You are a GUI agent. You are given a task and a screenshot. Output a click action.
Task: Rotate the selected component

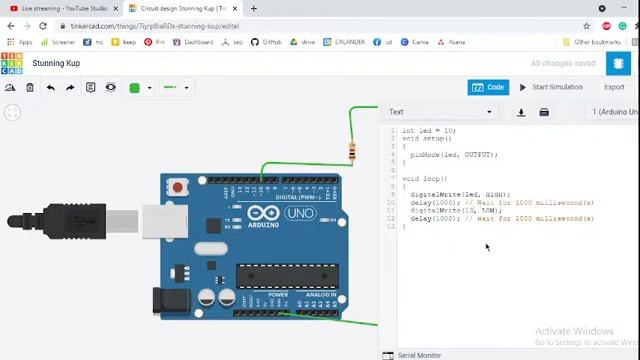(x=10, y=87)
